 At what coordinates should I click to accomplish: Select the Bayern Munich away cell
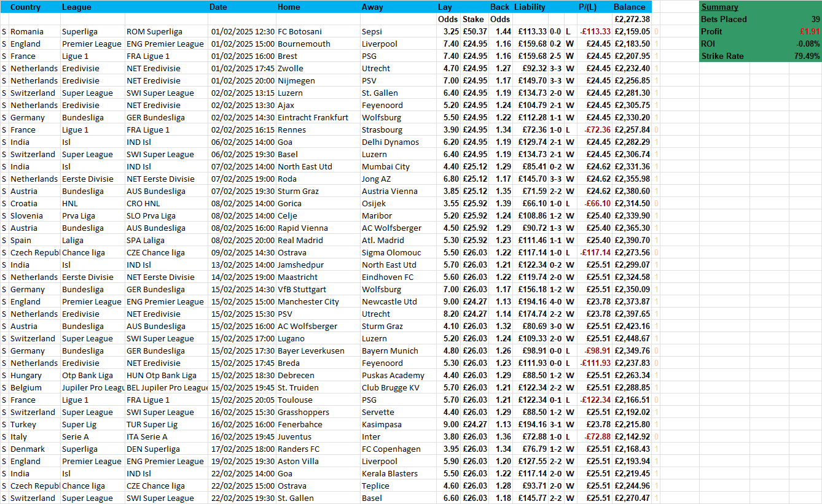click(398, 351)
